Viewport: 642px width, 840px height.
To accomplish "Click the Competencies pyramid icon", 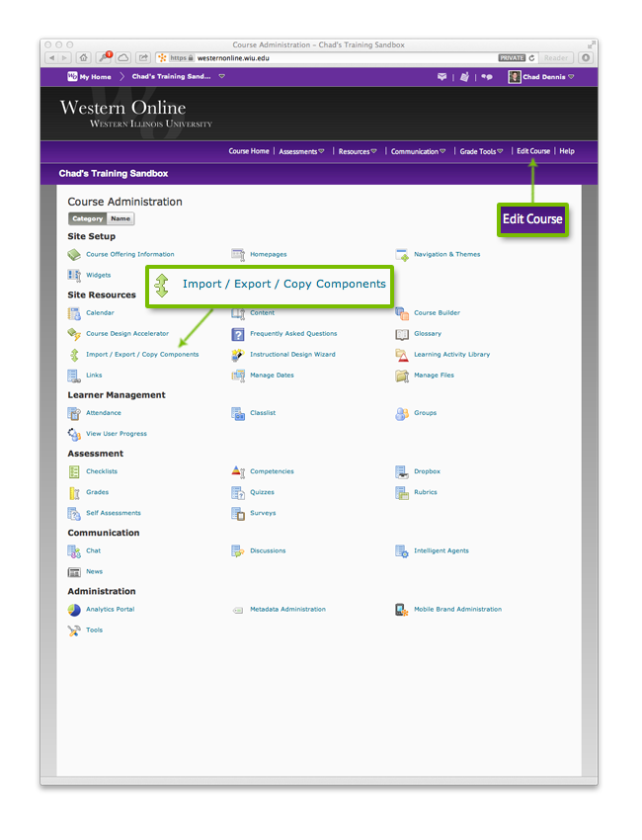I will click(x=238, y=471).
